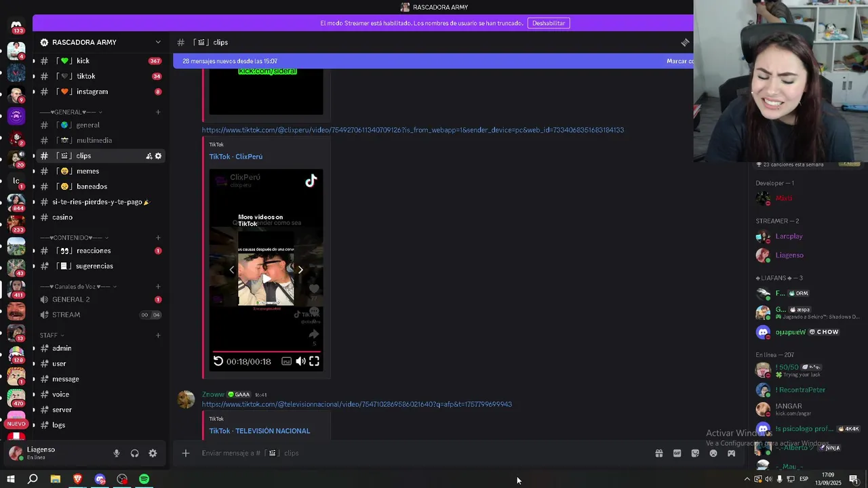868x488 pixels.
Task: Go to the multimedia channel
Action: 100,140
